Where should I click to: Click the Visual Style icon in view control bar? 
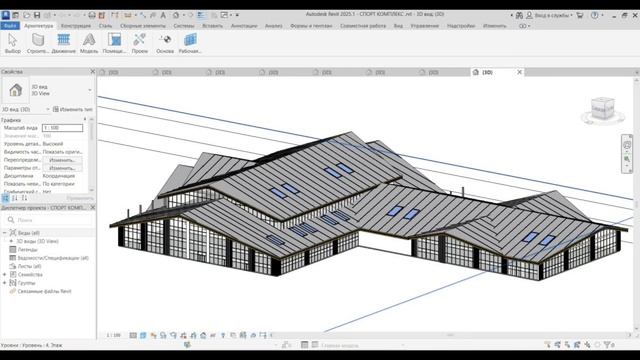(143, 335)
